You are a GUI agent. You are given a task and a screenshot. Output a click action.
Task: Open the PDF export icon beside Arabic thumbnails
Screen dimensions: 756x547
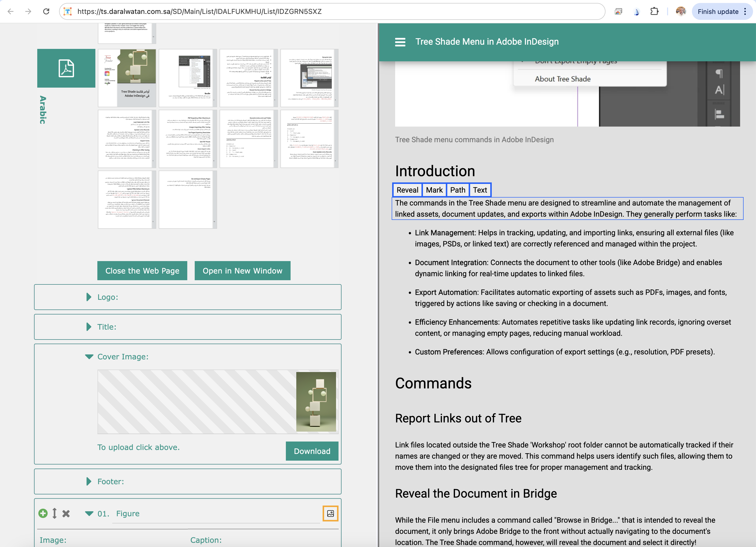(66, 68)
